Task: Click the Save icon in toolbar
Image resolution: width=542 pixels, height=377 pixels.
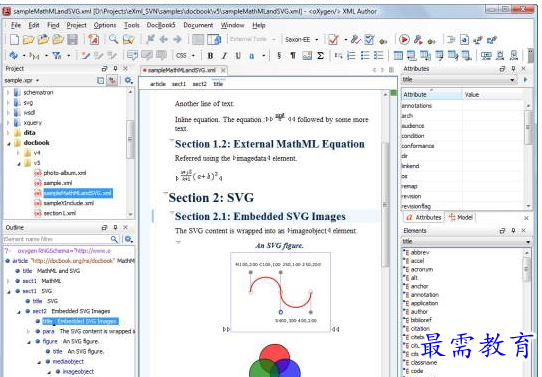Action: pyautogui.click(x=72, y=39)
